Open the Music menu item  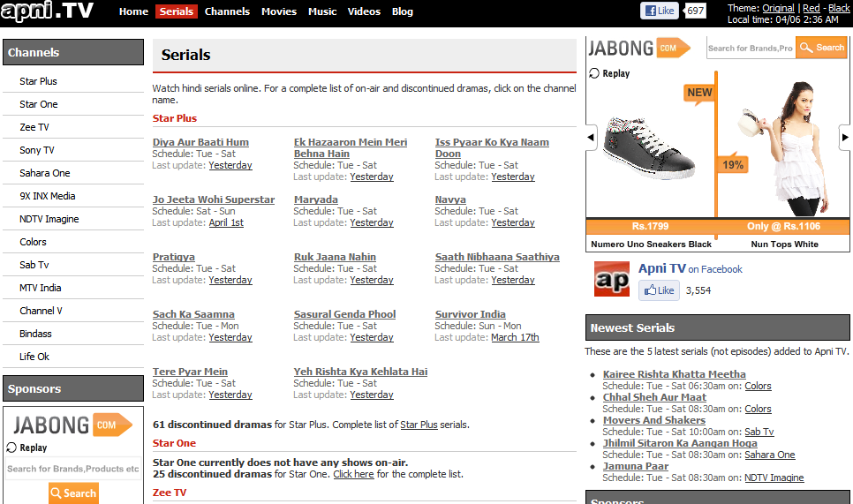tap(322, 11)
